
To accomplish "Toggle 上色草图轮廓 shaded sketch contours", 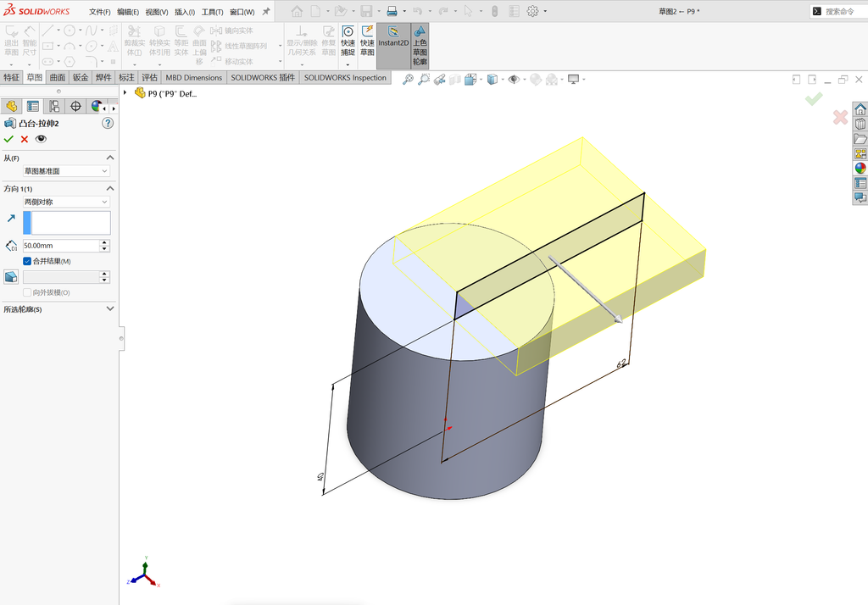I will [420, 46].
